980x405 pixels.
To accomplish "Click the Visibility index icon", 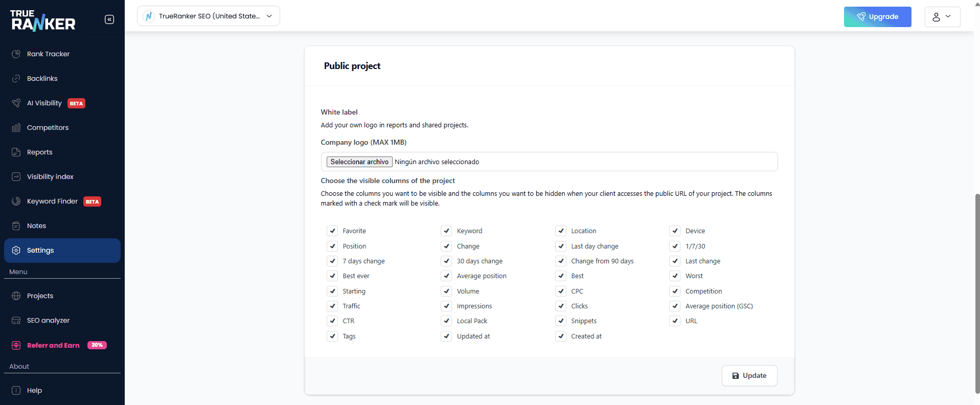I will click(16, 176).
